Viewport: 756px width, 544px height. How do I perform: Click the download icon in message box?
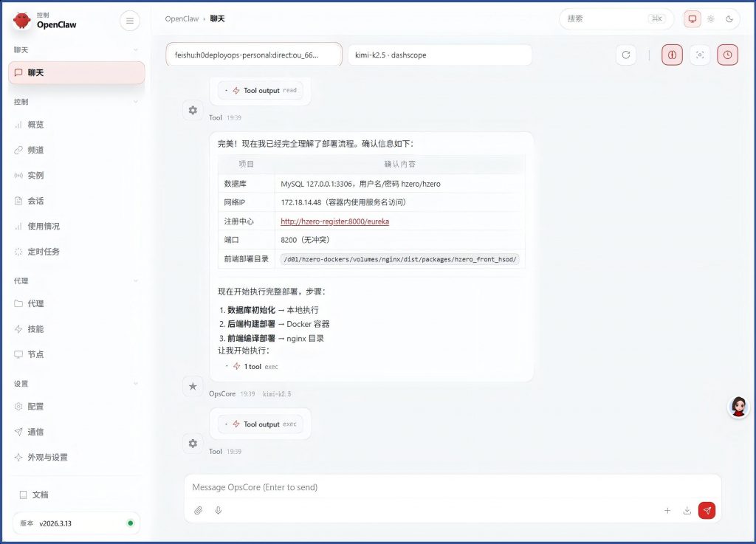(687, 510)
